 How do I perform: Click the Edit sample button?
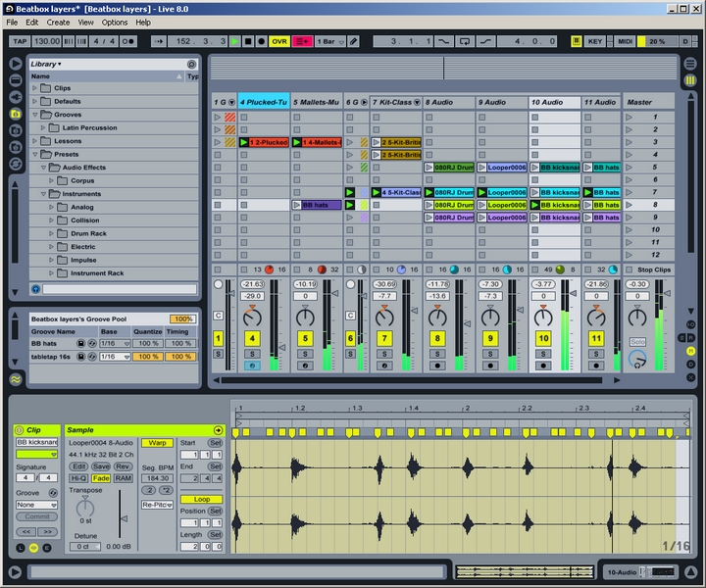pos(78,466)
